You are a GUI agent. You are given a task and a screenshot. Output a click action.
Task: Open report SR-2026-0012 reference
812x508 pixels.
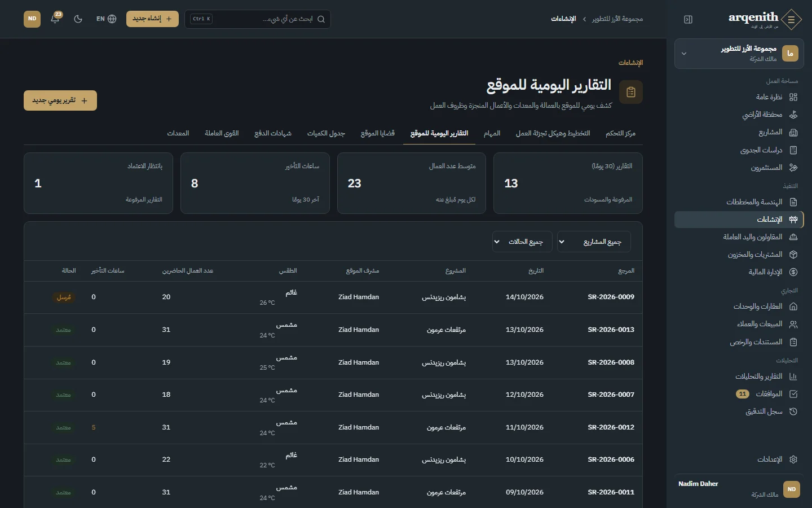click(611, 427)
